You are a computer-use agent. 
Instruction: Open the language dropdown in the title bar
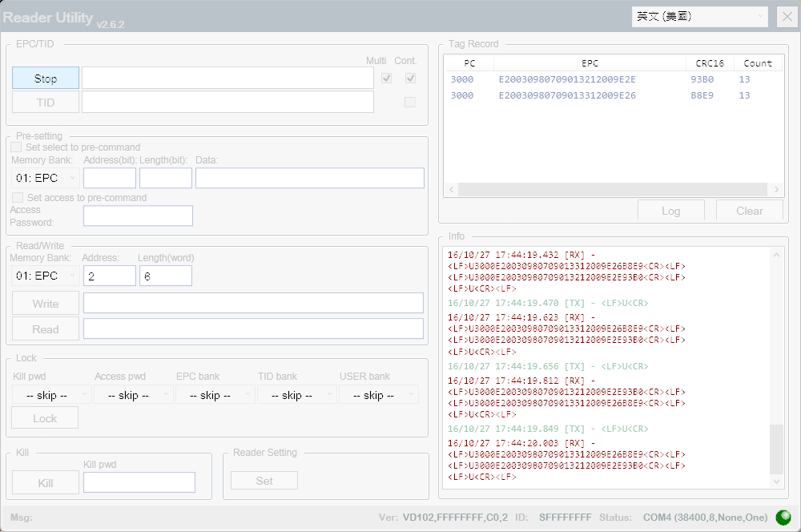[x=700, y=17]
